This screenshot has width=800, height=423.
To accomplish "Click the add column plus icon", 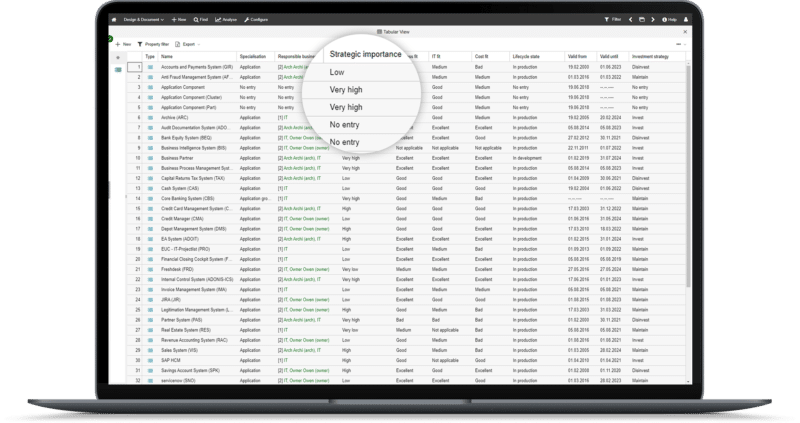I will coord(118,57).
